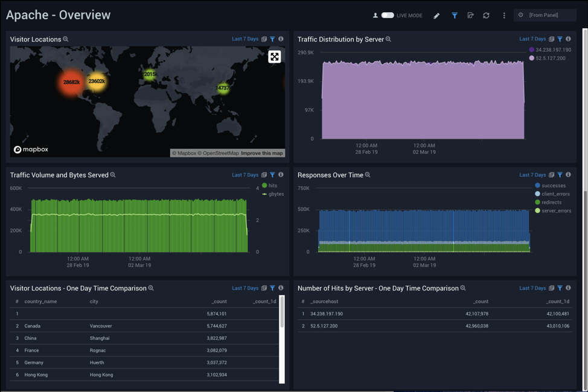Open the Last 7 Days selector on Visitor Locations

coord(244,39)
